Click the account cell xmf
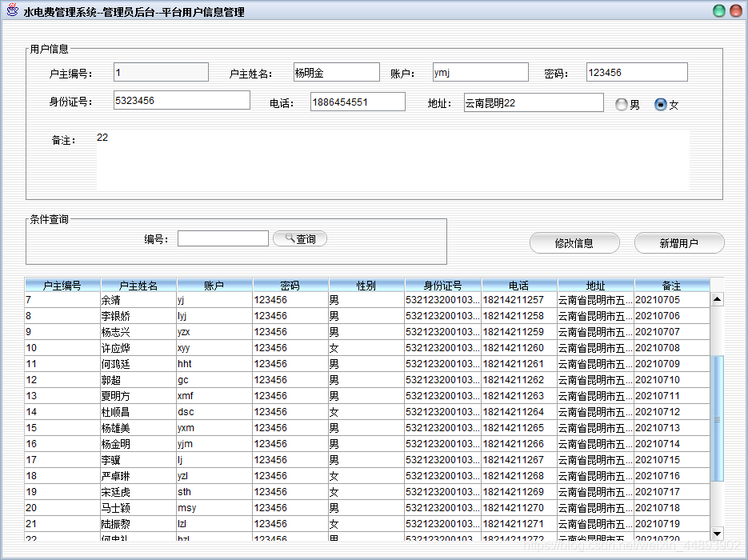This screenshot has height=560, width=748. pyautogui.click(x=214, y=395)
